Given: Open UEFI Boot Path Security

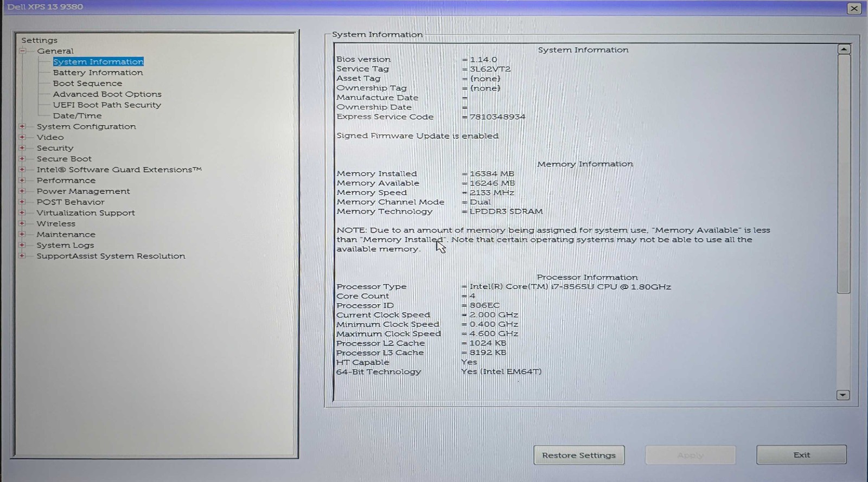Looking at the screenshot, I should [x=107, y=105].
